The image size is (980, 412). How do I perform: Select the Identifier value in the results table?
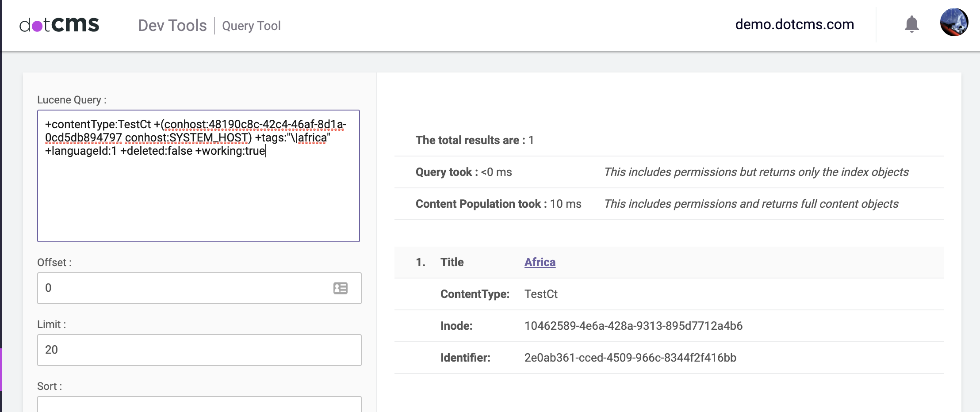631,358
